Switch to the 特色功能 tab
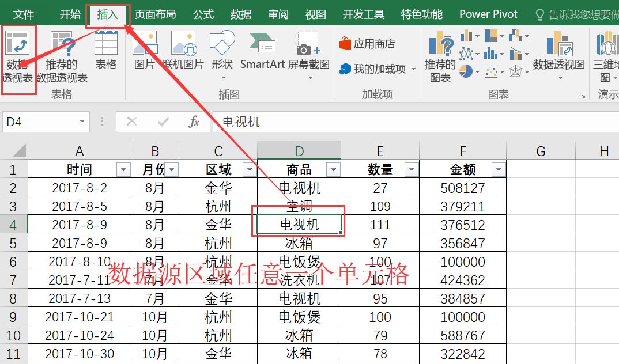This screenshot has height=364, width=619. (x=422, y=14)
